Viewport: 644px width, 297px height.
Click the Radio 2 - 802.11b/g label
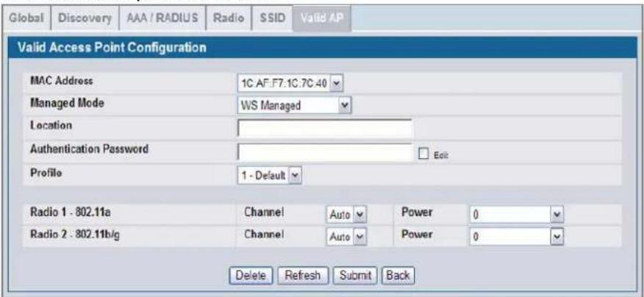75,236
